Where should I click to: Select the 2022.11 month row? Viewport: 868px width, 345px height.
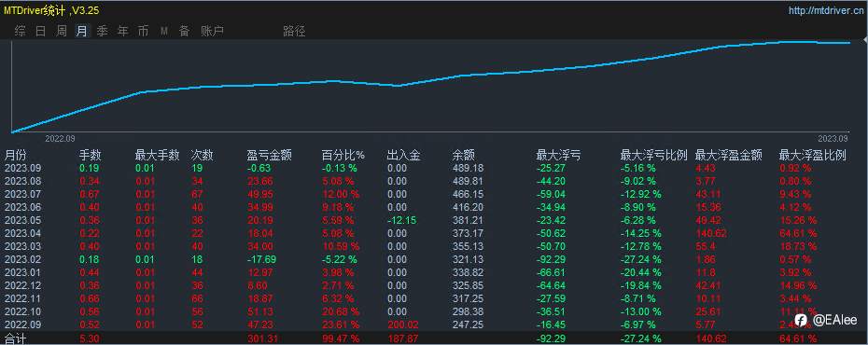tap(434, 298)
